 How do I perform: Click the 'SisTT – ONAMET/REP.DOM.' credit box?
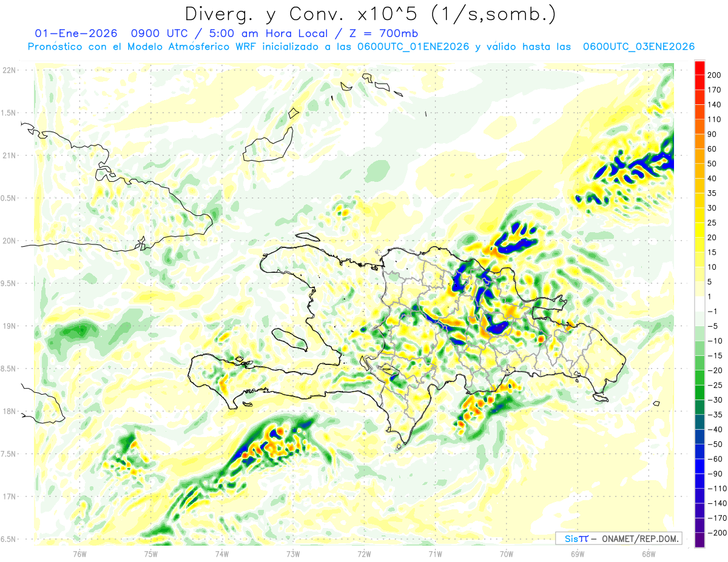coord(618,538)
